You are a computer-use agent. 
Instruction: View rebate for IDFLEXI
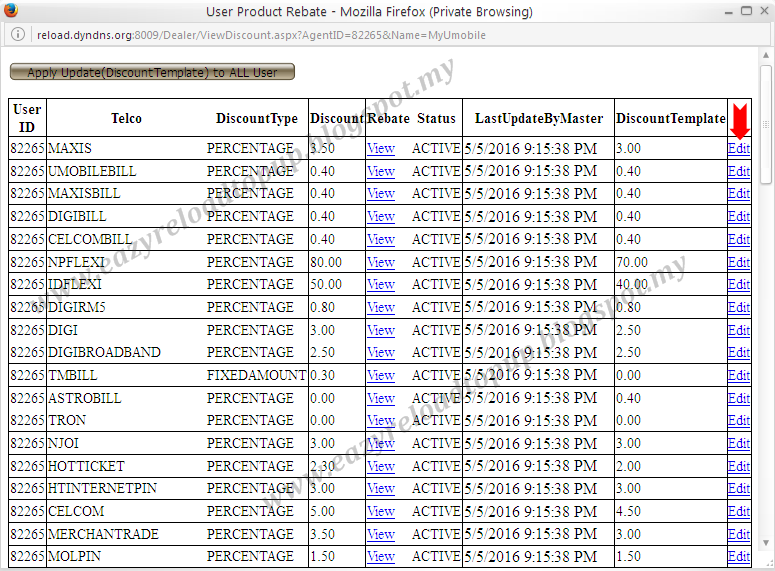click(381, 284)
